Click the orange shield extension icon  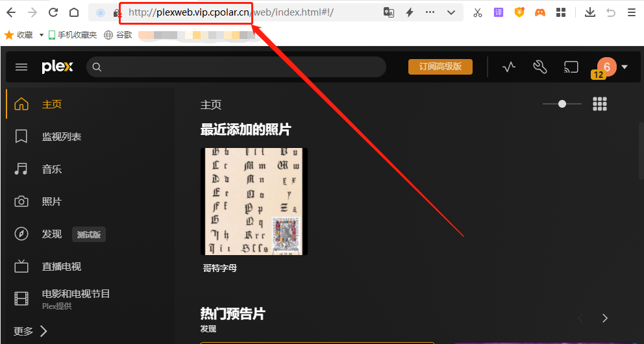point(519,12)
